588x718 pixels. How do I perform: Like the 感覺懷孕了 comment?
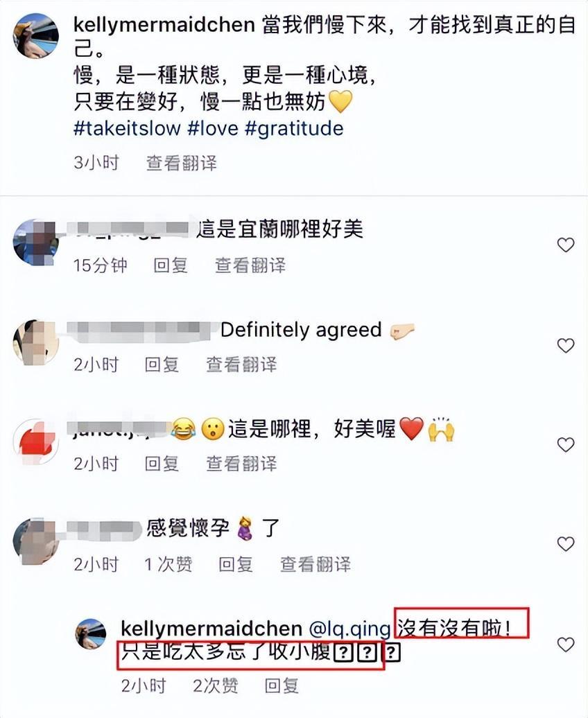click(x=566, y=543)
